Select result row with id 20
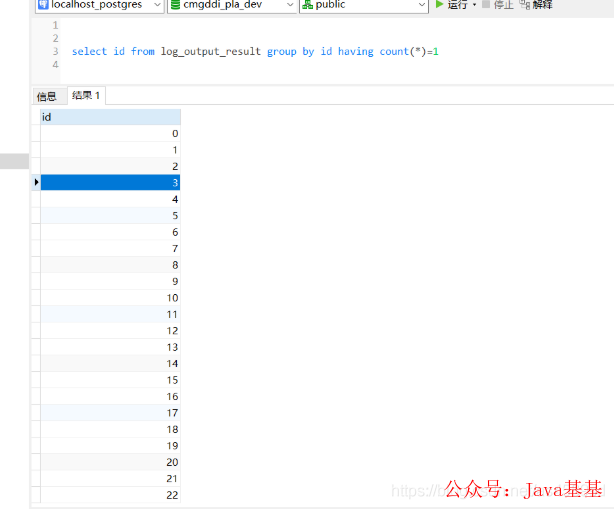 [x=110, y=462]
